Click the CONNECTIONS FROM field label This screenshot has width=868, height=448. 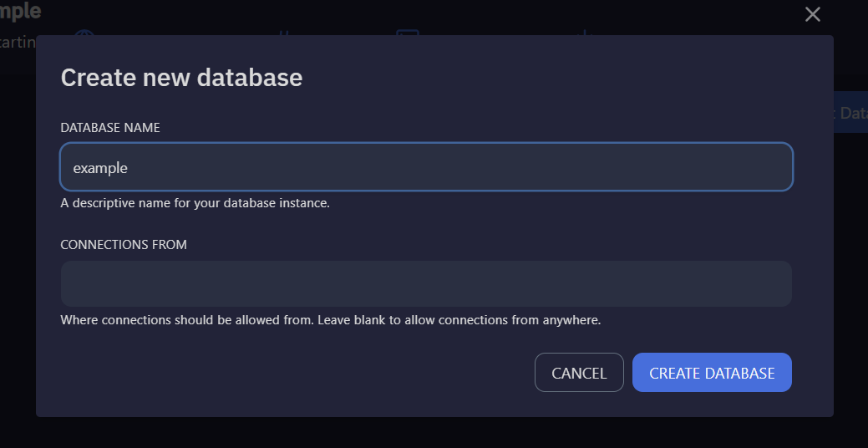[124, 245]
